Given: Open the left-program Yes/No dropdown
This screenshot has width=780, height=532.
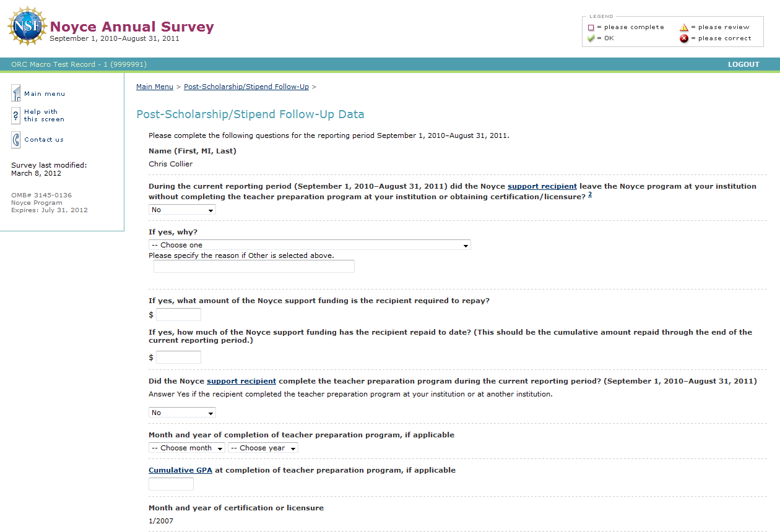Looking at the screenshot, I should (182, 210).
